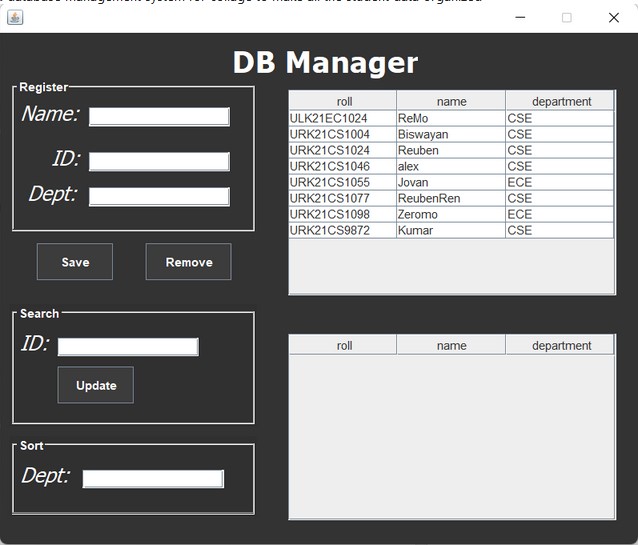Focus the Sort Dept input field
The width and height of the screenshot is (638, 545).
(152, 479)
